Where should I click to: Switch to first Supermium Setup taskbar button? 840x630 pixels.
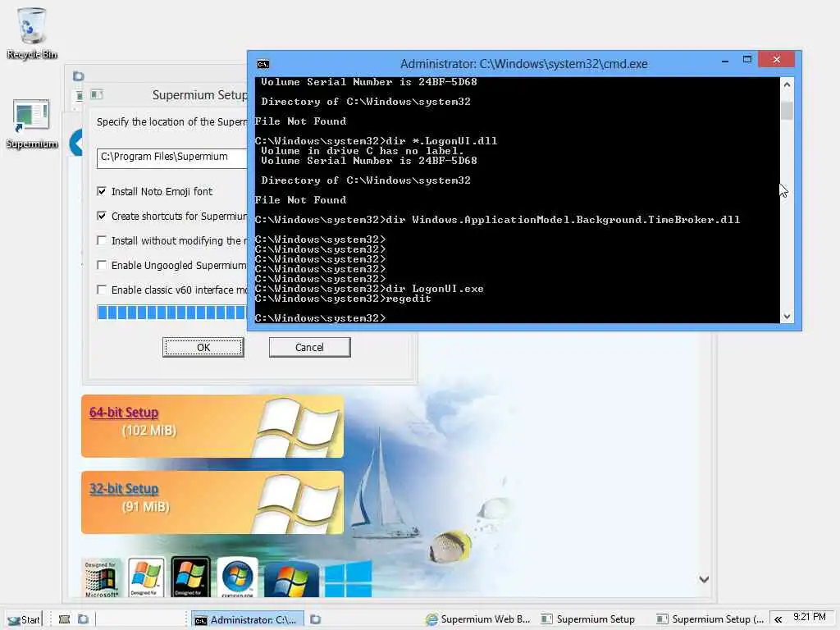point(587,619)
